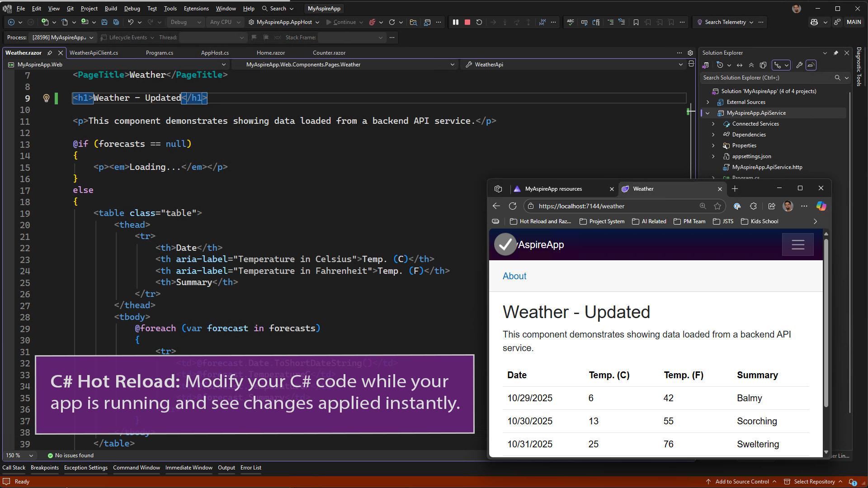Restart the debugging session
This screenshot has width=868, height=488.
[x=479, y=22]
